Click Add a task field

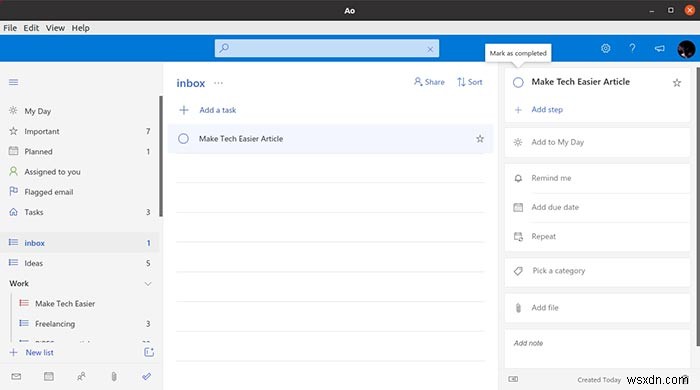coord(330,110)
